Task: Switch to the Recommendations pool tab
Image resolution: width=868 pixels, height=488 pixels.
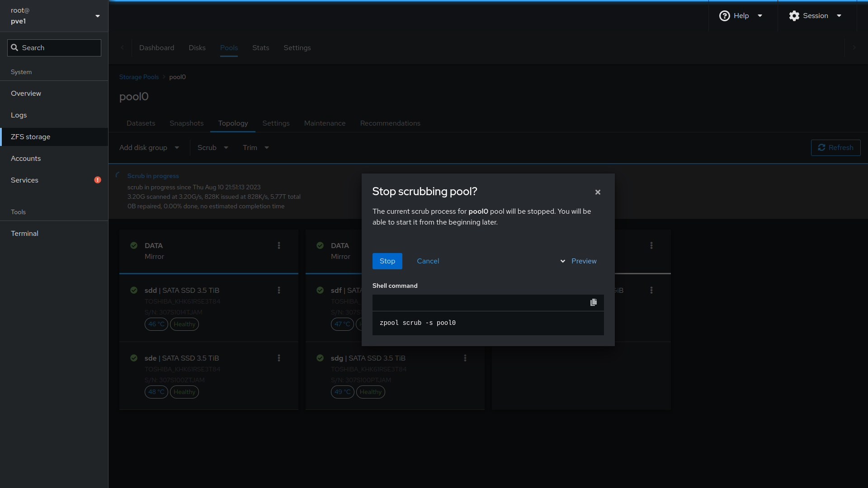Action: [390, 123]
